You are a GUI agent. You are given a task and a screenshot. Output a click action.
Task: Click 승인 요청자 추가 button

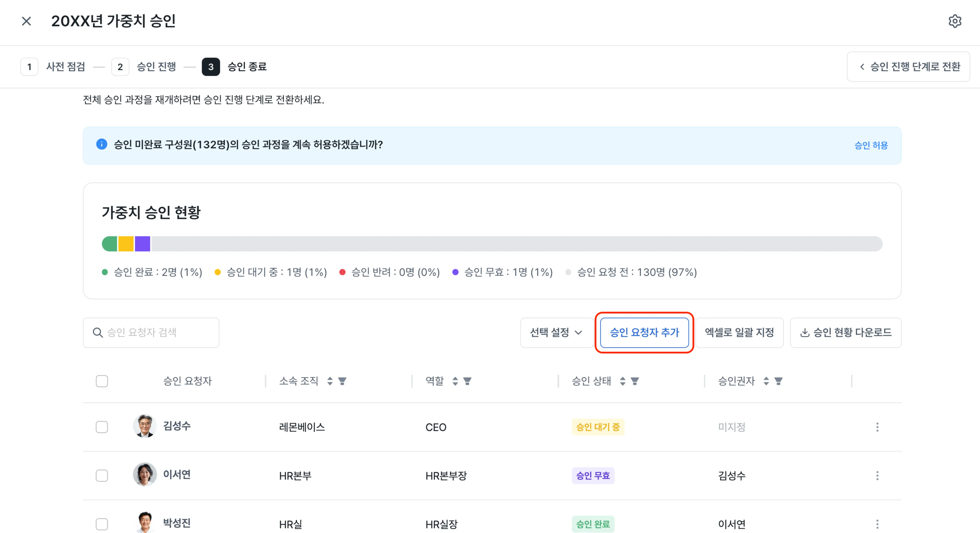tap(644, 333)
